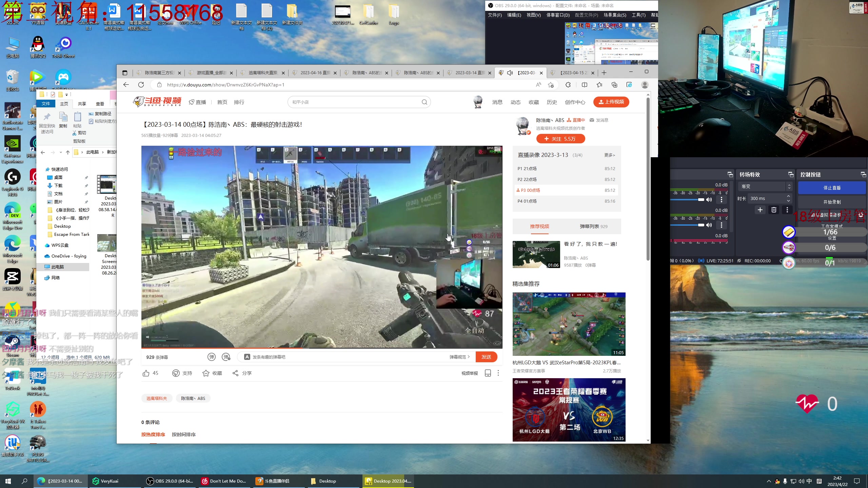Like the video with thumbs-up icon
The image size is (868, 488).
point(146,373)
